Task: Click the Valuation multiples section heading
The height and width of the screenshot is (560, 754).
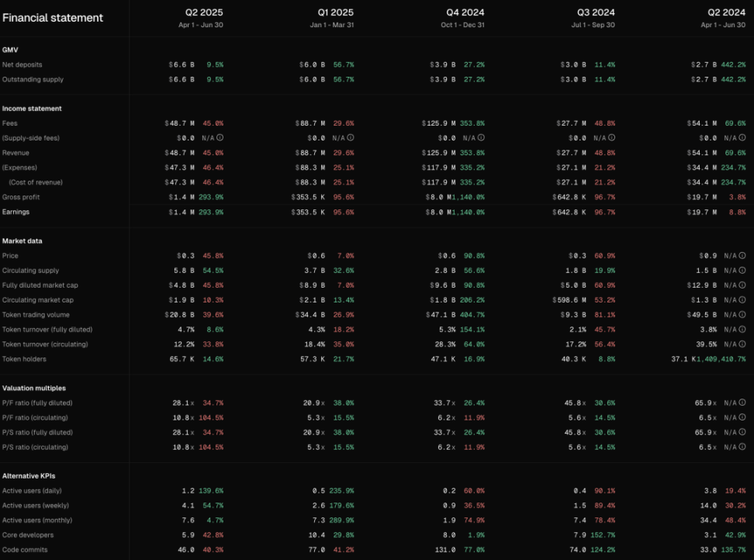Action: tap(34, 388)
